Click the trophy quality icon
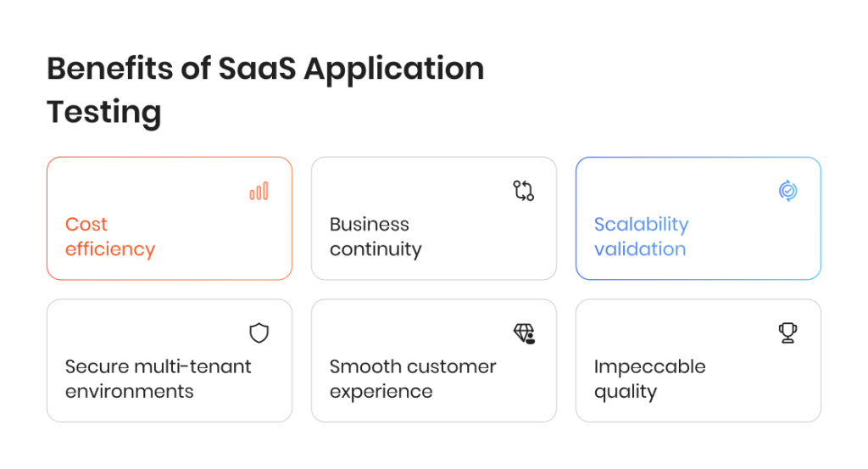Screen dimensions: 868x469 click(788, 333)
